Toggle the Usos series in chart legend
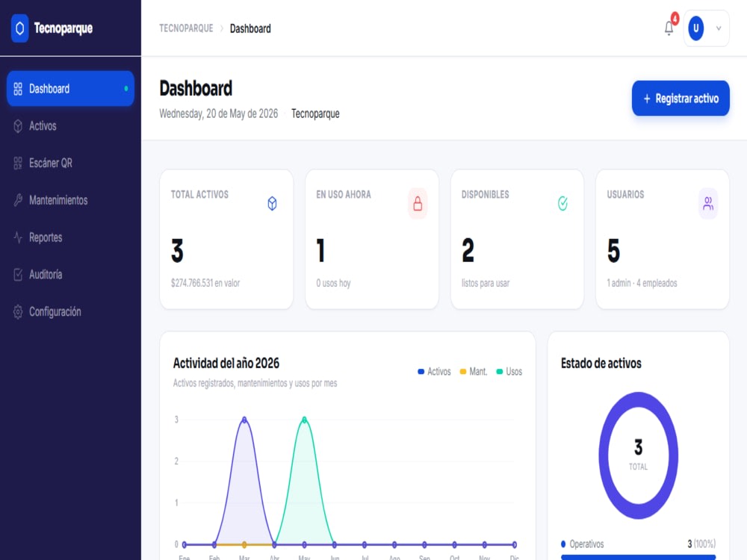The height and width of the screenshot is (560, 747). point(509,371)
